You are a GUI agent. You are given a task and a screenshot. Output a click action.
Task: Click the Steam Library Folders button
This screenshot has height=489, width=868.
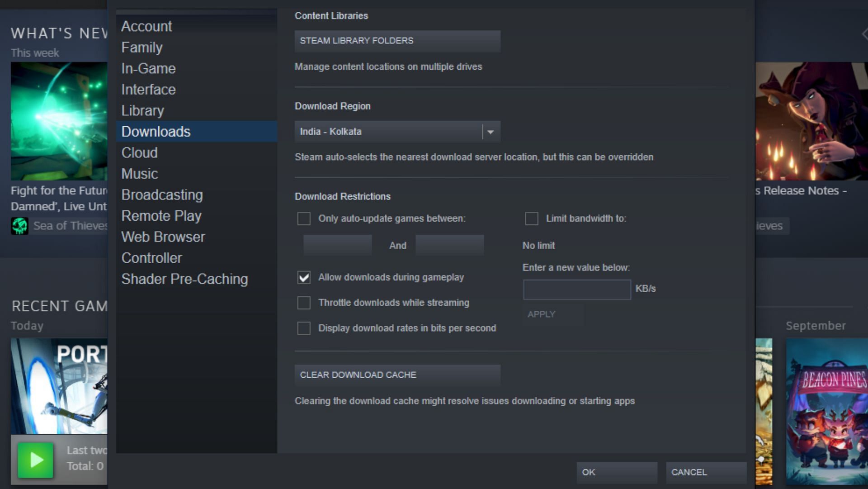398,40
